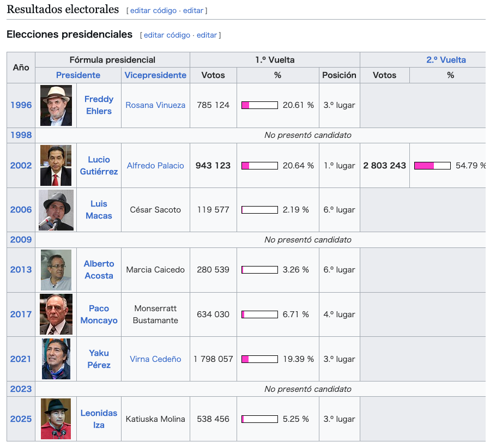The image size is (490, 448).
Task: Click 'editar' beside Elecciones presidenciales
Action: (207, 35)
